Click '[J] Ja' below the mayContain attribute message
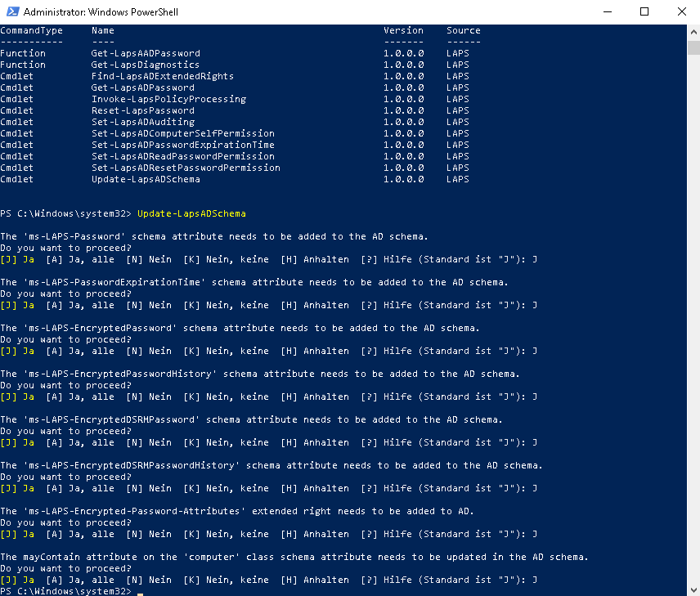The height and width of the screenshot is (596, 700). tap(17, 580)
